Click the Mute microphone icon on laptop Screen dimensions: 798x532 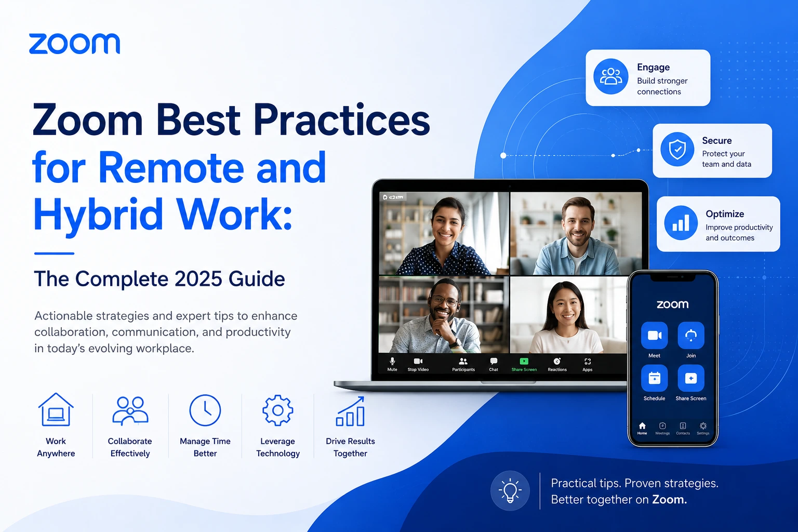click(x=392, y=361)
